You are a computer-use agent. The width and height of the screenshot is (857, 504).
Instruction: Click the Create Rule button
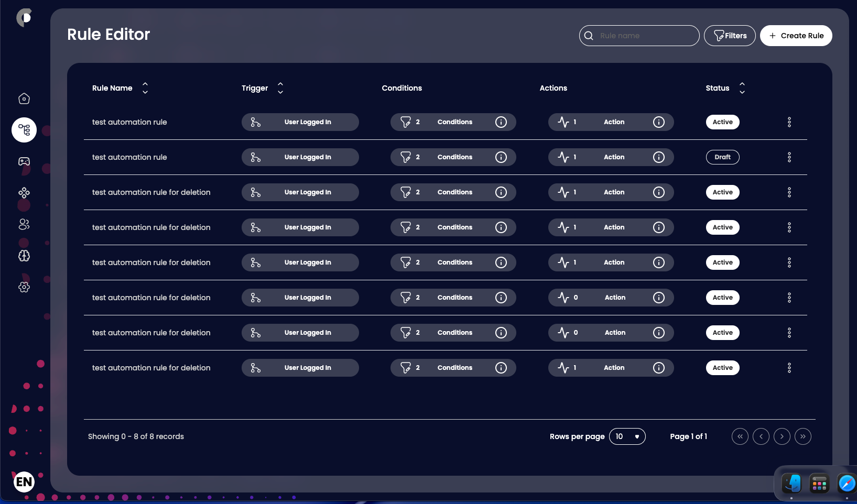coord(796,35)
